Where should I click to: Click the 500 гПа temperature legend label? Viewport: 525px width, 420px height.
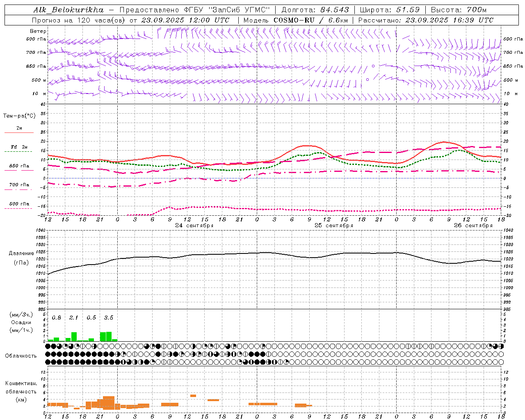pyautogui.click(x=19, y=203)
